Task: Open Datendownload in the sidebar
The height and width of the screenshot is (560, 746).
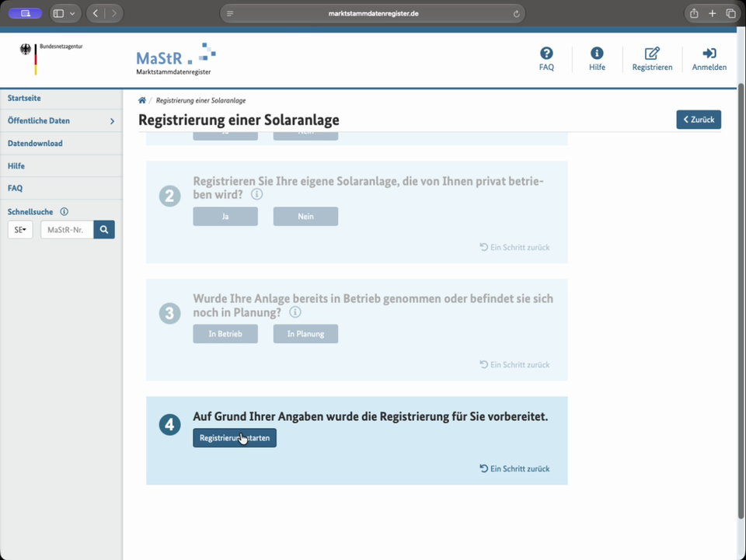Action: [x=35, y=143]
